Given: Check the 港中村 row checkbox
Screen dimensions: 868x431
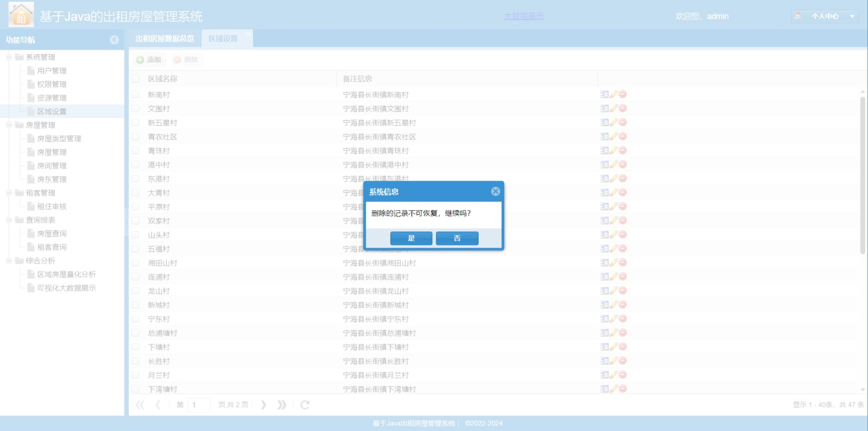Looking at the screenshot, I should [135, 165].
